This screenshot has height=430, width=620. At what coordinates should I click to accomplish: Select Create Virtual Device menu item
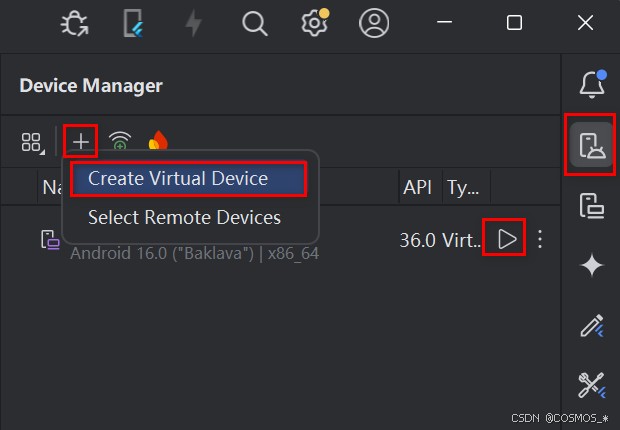pyautogui.click(x=187, y=179)
